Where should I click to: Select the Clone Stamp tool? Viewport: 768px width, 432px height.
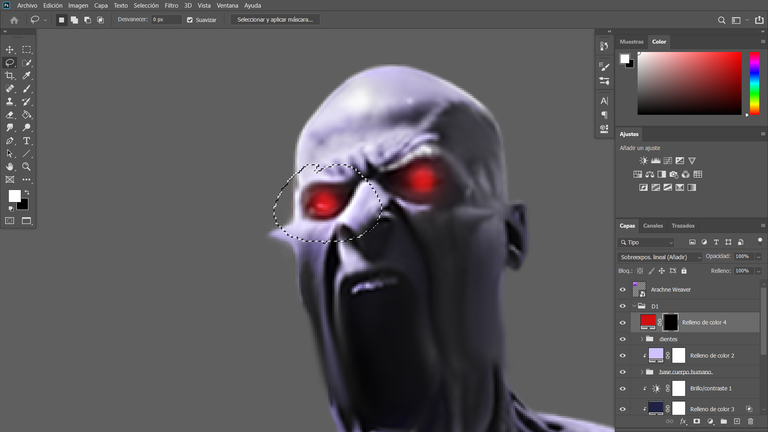10,102
